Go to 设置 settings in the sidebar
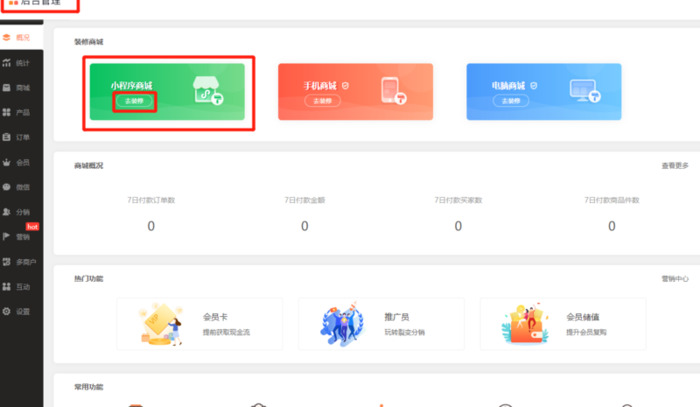Viewport: 700px width, 407px height. point(22,311)
